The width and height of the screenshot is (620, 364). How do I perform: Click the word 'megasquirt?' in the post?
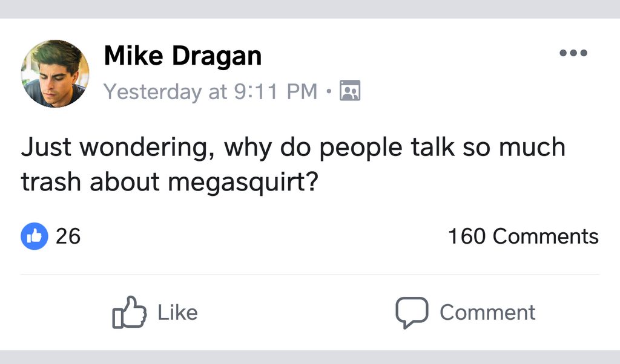[243, 183]
